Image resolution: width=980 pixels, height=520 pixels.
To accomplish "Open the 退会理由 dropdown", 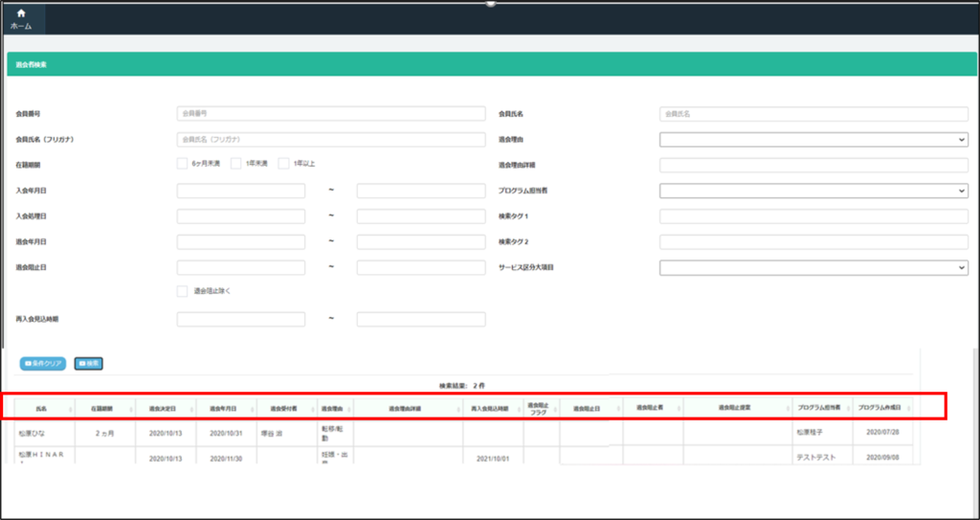I will coord(813,140).
